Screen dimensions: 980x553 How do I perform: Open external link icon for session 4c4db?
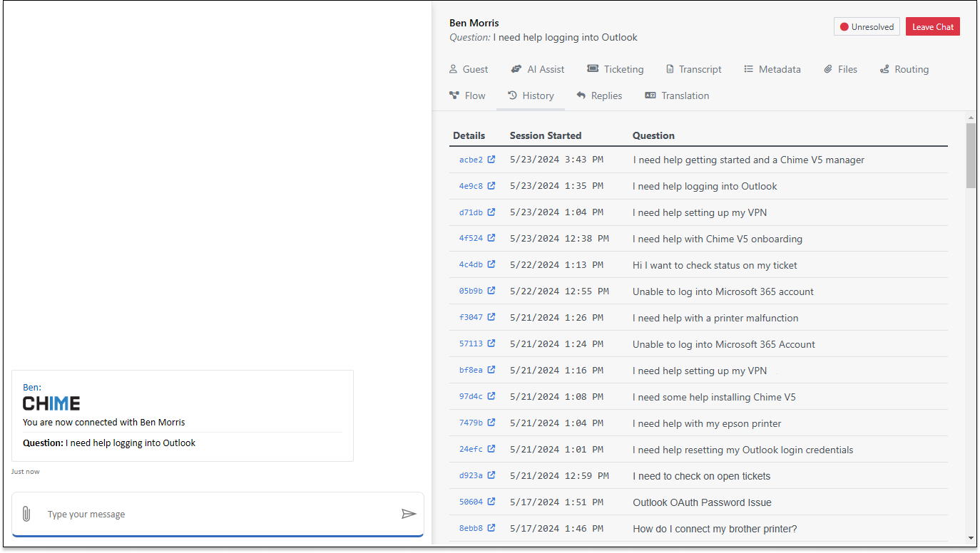click(491, 265)
